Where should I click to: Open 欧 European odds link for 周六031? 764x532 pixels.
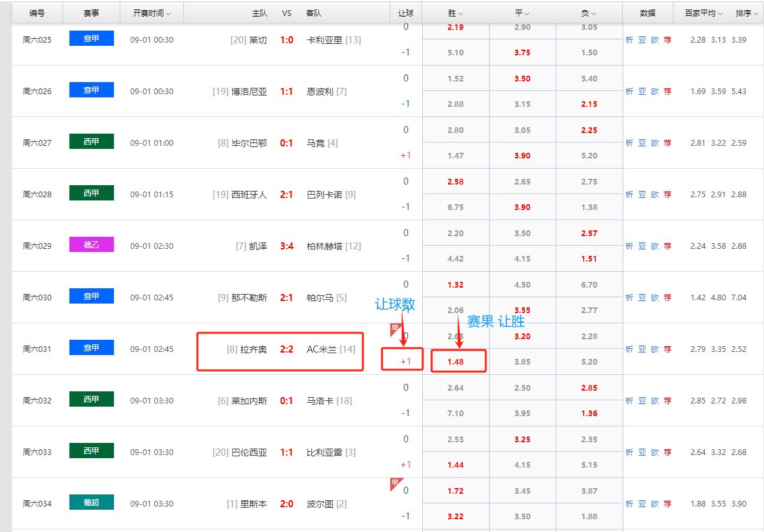[x=654, y=349]
